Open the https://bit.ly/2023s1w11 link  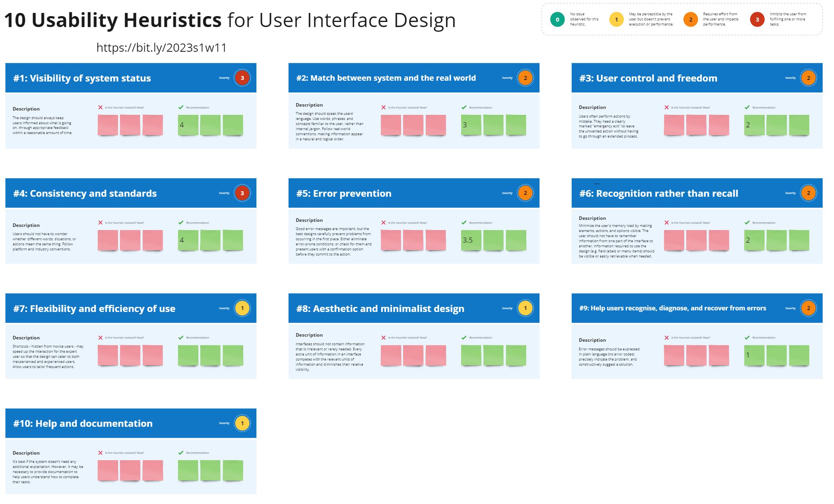162,48
